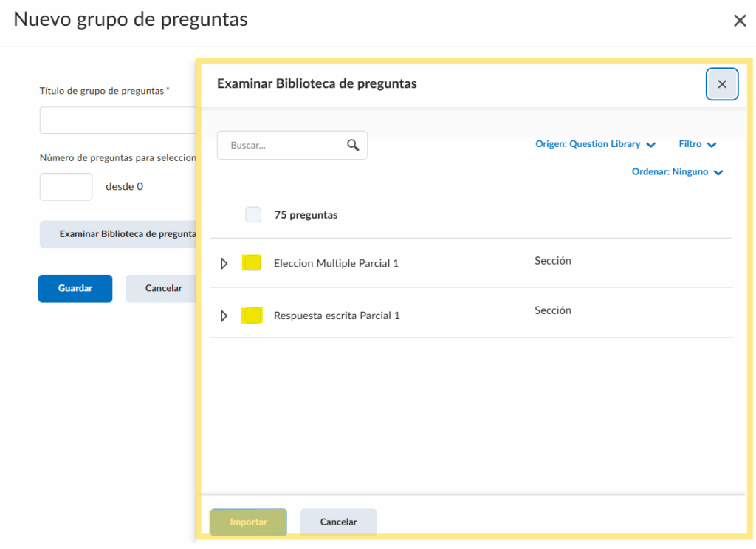Screen dimensions: 756x549
Task: Click Cancelar in the library dialog
Action: click(338, 522)
